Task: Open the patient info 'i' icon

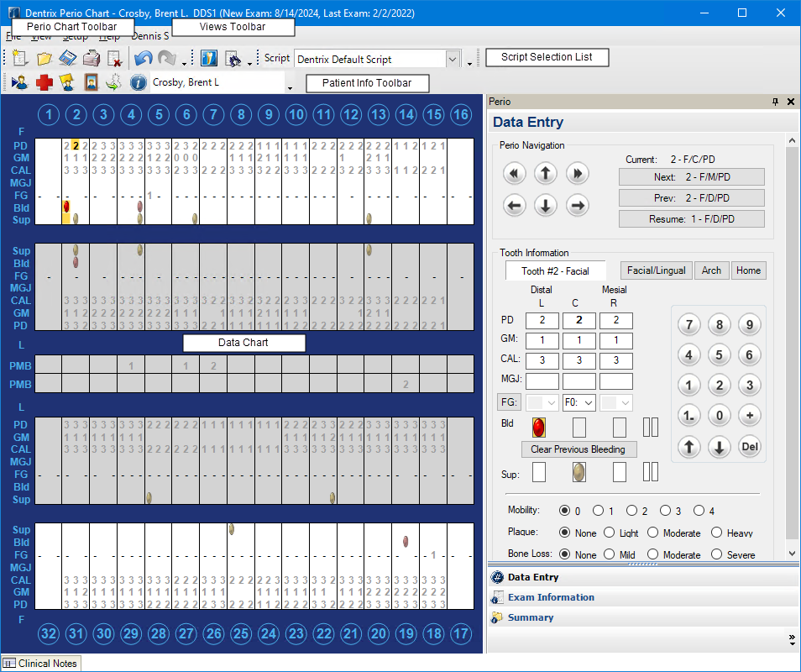Action: point(139,82)
